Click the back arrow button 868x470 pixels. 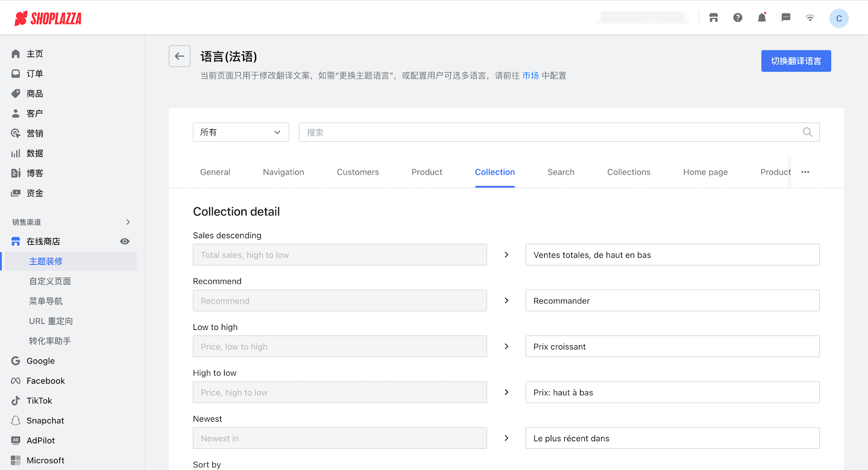coord(180,56)
